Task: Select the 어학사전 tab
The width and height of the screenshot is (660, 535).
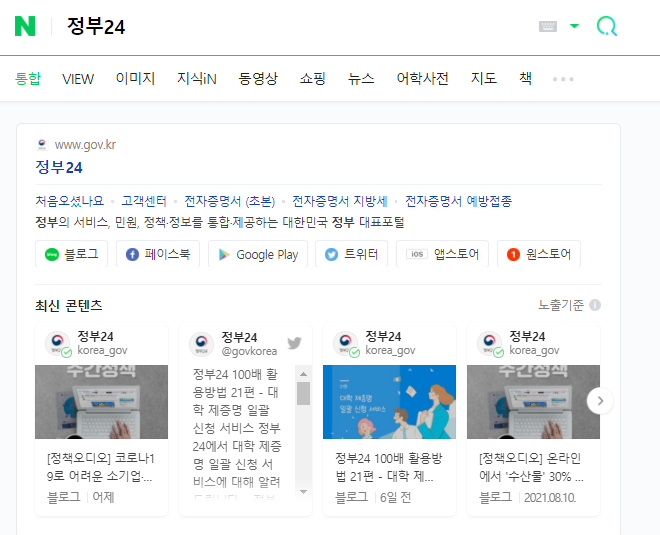Action: coord(422,79)
